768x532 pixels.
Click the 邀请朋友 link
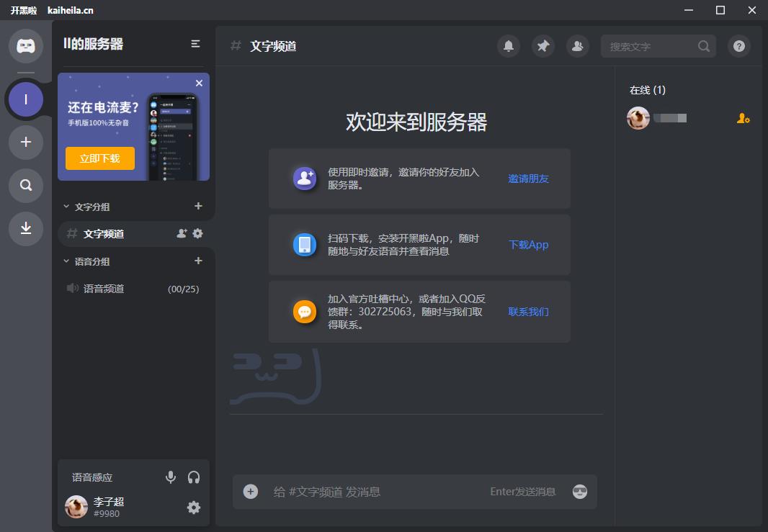pyautogui.click(x=528, y=179)
